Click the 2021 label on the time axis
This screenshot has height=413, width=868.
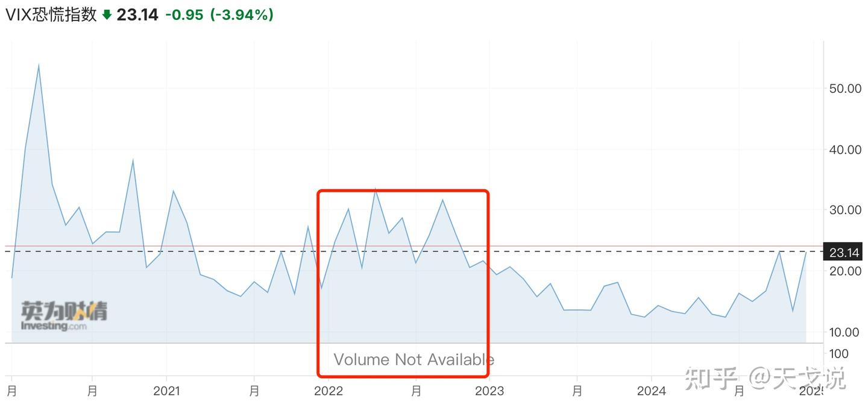tap(167, 391)
